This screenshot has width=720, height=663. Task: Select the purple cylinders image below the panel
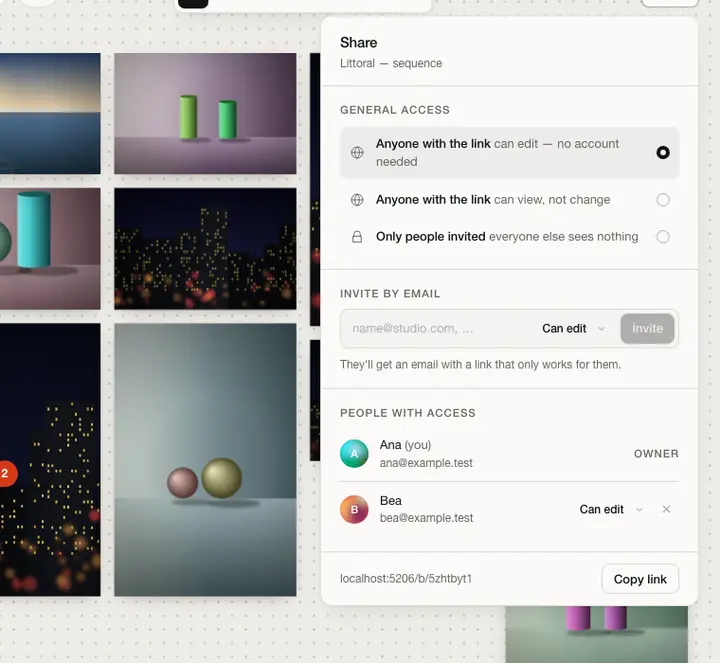tap(596, 634)
